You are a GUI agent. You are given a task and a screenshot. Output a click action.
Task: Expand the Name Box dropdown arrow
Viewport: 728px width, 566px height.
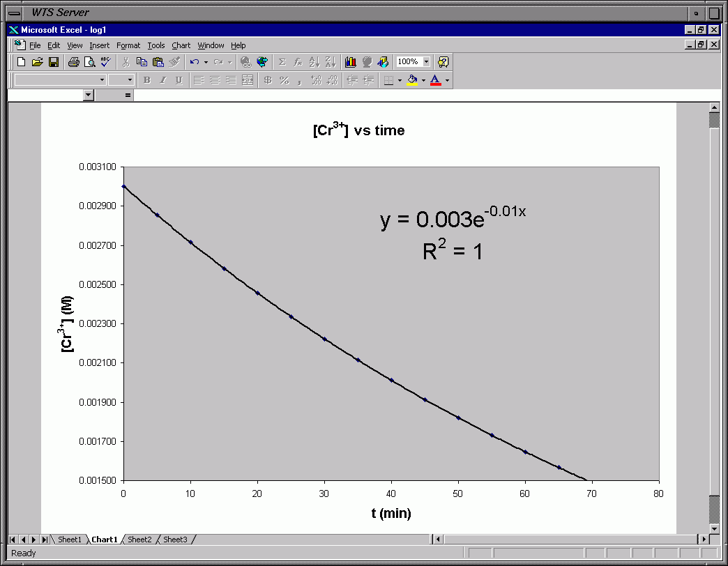click(88, 95)
